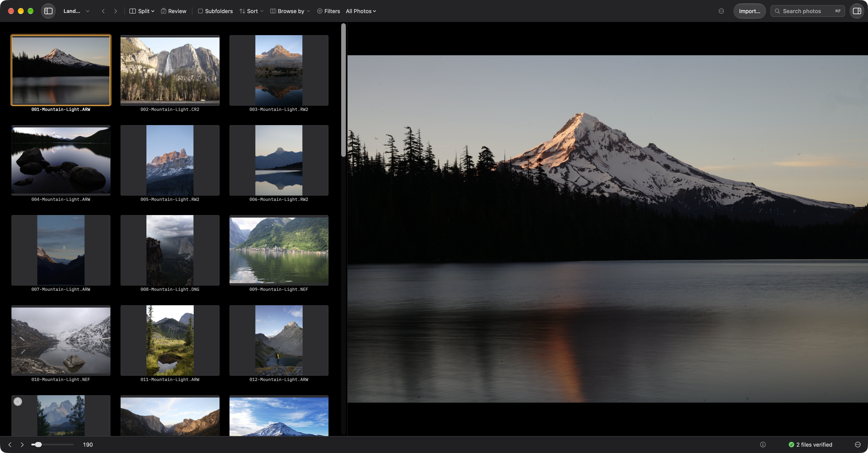
Task: Select thumbnail 012-Mountain-Light.ARW
Action: coord(279,340)
